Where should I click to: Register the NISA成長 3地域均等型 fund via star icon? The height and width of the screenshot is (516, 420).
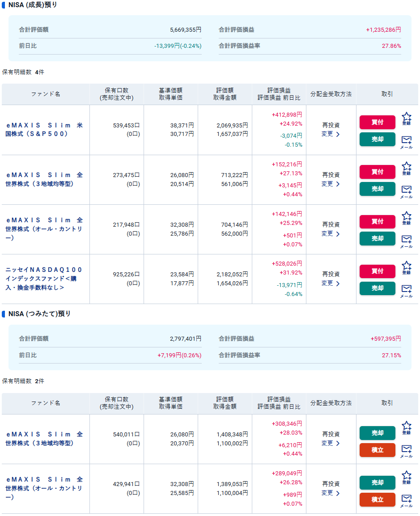(406, 168)
